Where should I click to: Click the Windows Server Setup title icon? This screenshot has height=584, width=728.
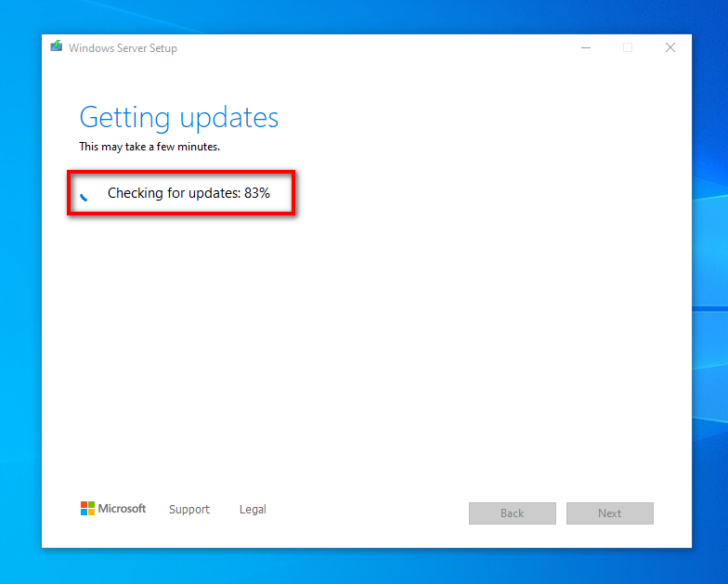tap(56, 46)
